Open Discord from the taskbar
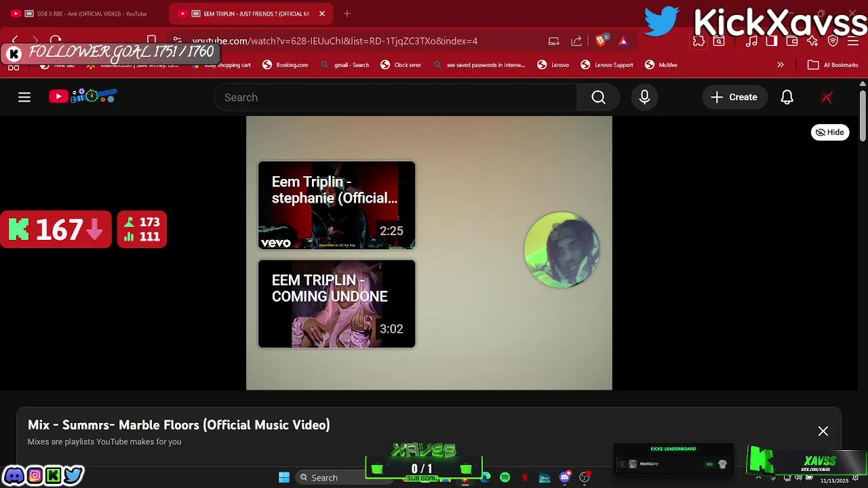This screenshot has height=488, width=868. [564, 478]
